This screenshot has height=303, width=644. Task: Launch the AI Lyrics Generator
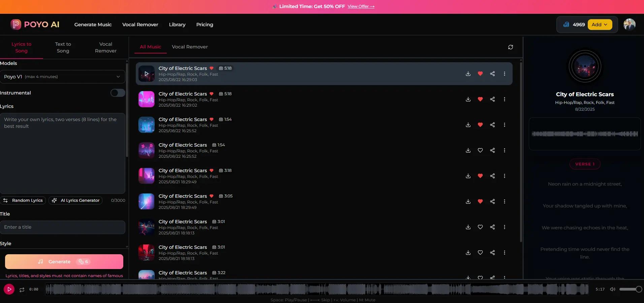pyautogui.click(x=75, y=200)
